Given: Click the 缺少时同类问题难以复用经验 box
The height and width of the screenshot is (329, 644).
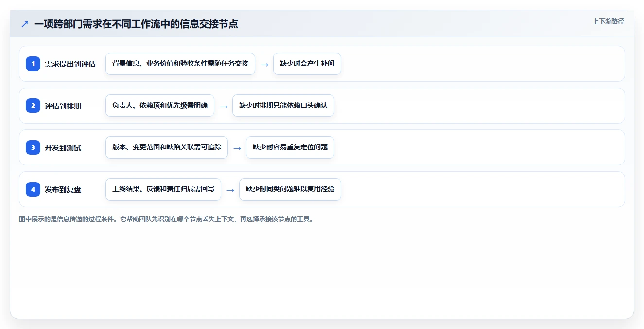Looking at the screenshot, I should click(290, 189).
